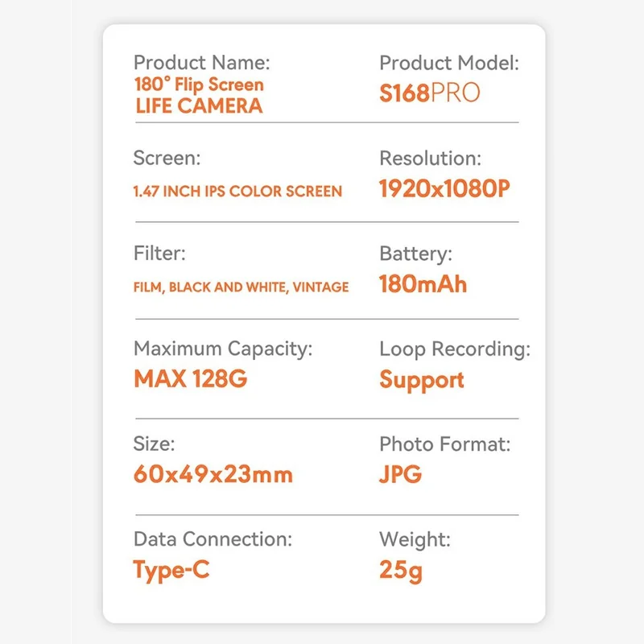Screen dimensions: 644x644
Task: Select the 180° Flip Screen text
Action: [x=199, y=85]
